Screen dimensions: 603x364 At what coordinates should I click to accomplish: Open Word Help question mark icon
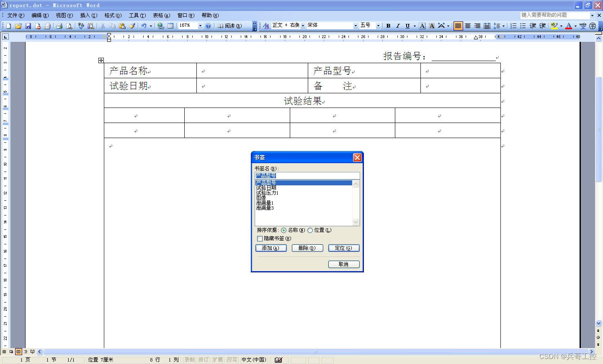point(208,26)
